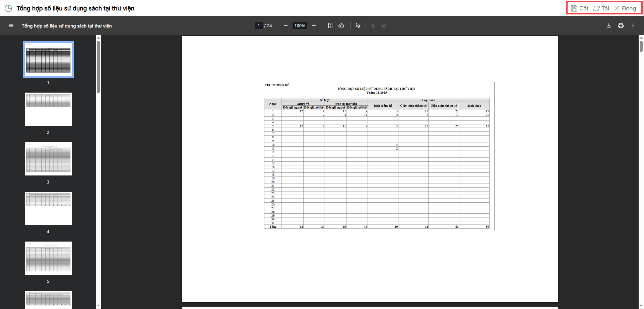
Task: Print the document using printer icon
Action: (621, 26)
